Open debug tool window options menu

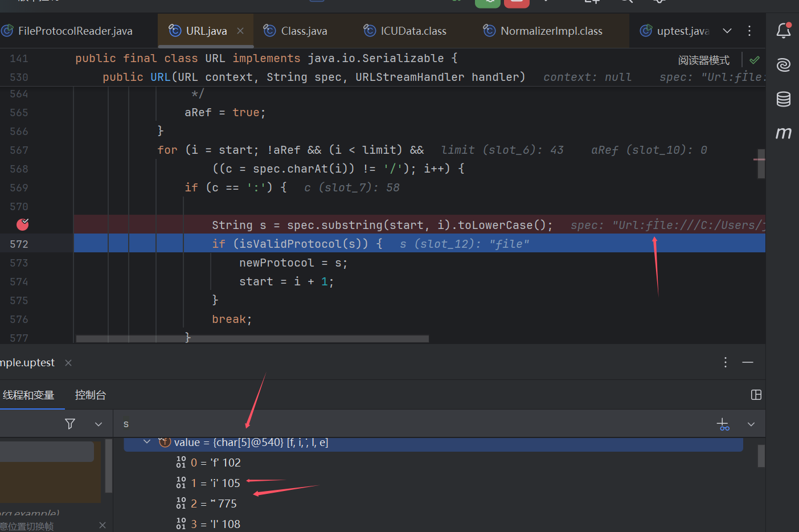pos(725,362)
